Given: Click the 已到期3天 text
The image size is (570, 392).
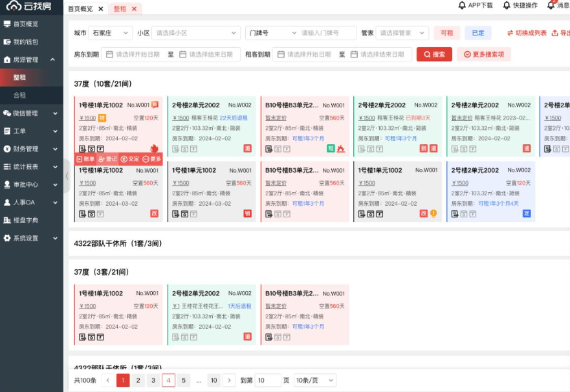Looking at the screenshot, I should pos(418,118).
